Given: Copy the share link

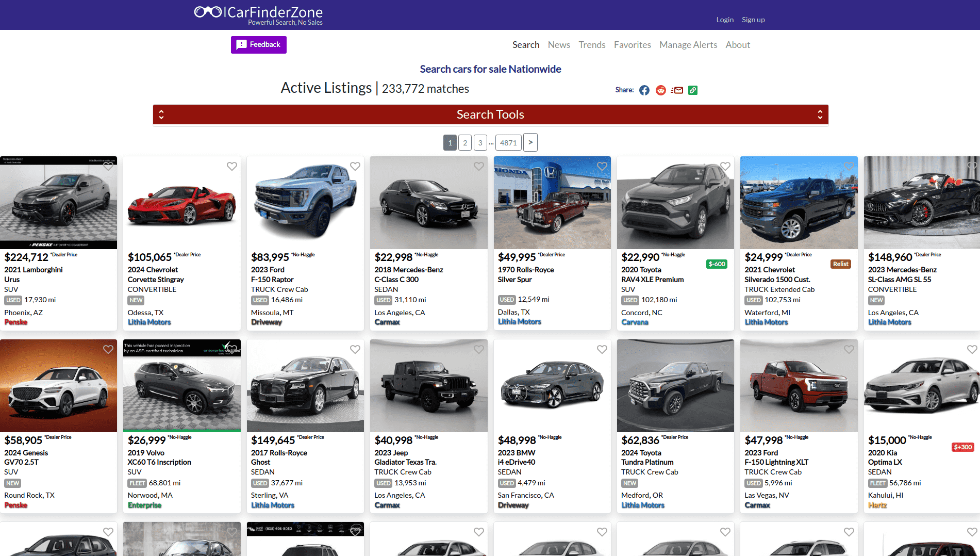Looking at the screenshot, I should click(692, 90).
